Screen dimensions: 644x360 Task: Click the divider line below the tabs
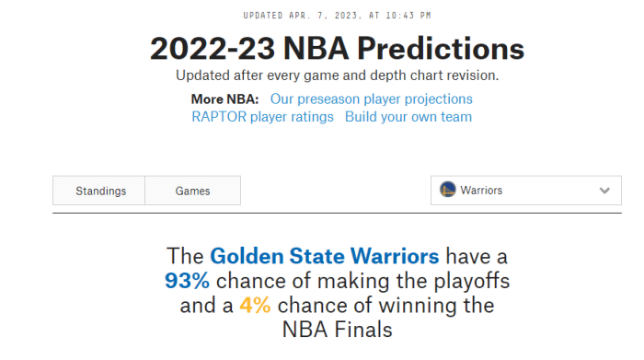[338, 214]
